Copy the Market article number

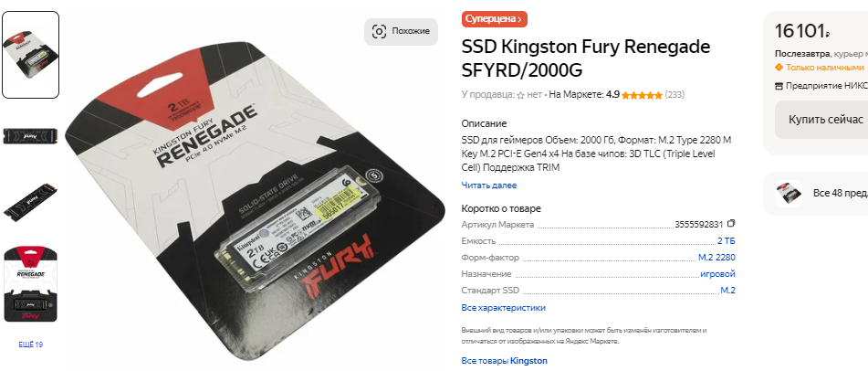click(731, 224)
